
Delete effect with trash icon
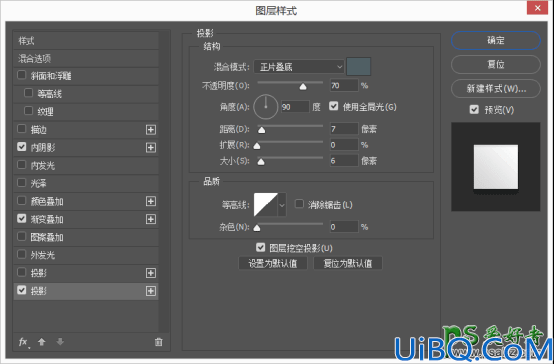(159, 342)
